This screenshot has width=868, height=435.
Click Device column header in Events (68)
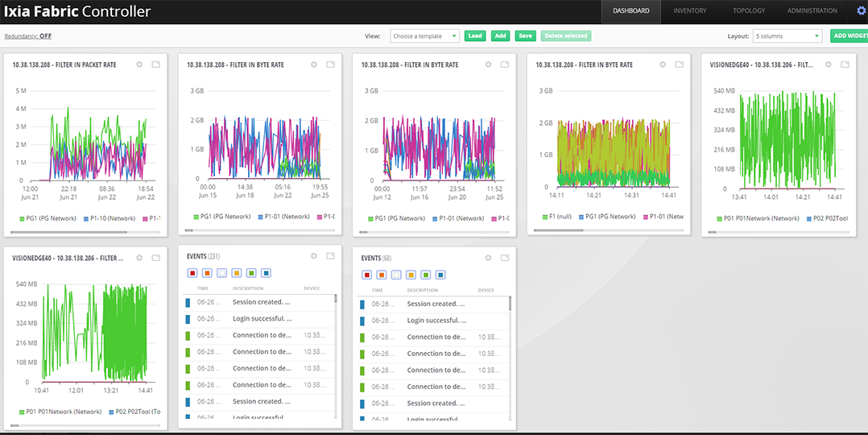pyautogui.click(x=486, y=290)
